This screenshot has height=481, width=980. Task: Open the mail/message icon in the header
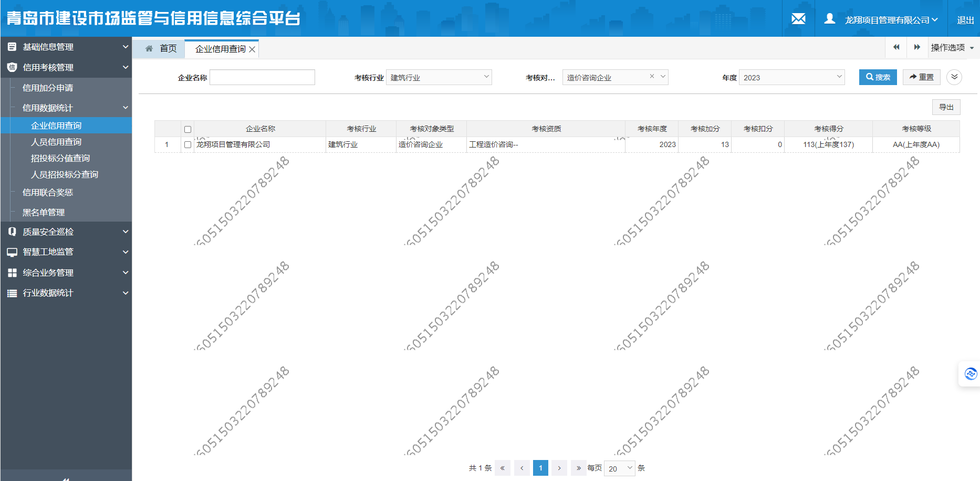(798, 18)
